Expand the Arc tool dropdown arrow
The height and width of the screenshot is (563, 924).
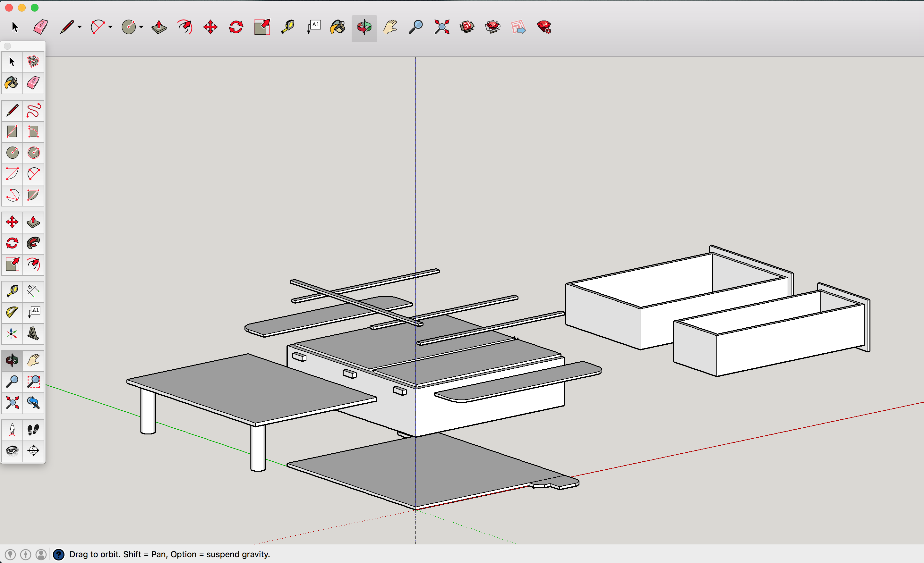(x=110, y=27)
